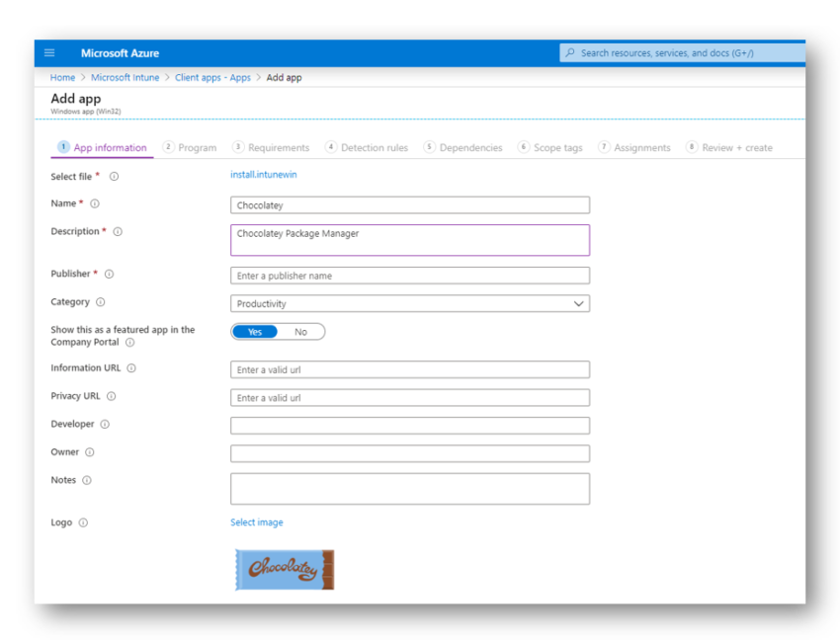The height and width of the screenshot is (640, 840).
Task: Click the Privacy URL input field
Action: click(410, 398)
